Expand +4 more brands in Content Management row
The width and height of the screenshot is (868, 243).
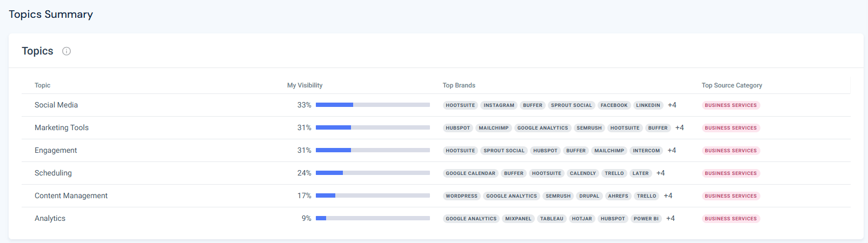668,196
